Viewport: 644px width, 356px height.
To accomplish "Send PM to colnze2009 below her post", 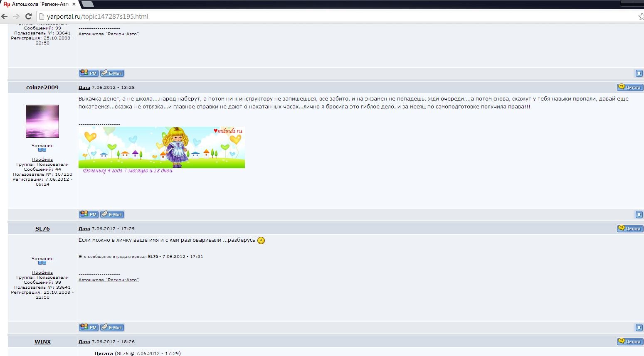I will coord(89,214).
